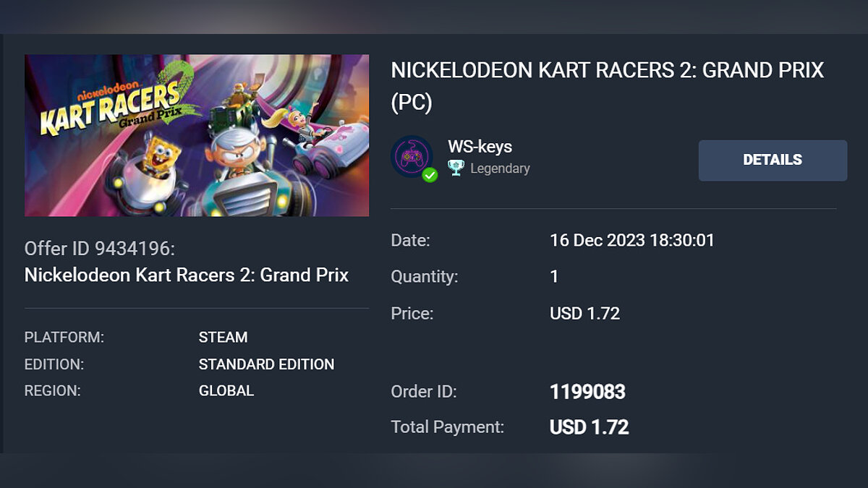Click the Total Payment label
Screen dimensions: 868x488
coord(447,427)
